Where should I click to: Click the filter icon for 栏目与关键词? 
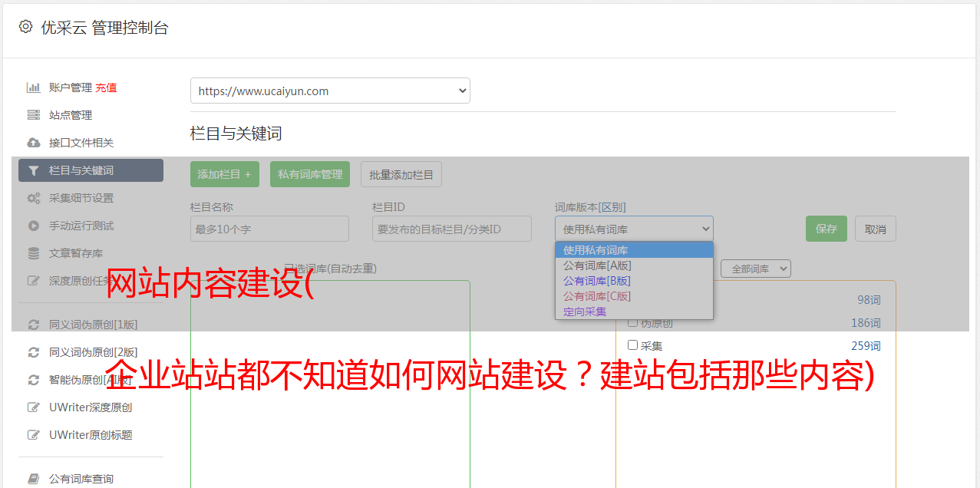(x=34, y=170)
